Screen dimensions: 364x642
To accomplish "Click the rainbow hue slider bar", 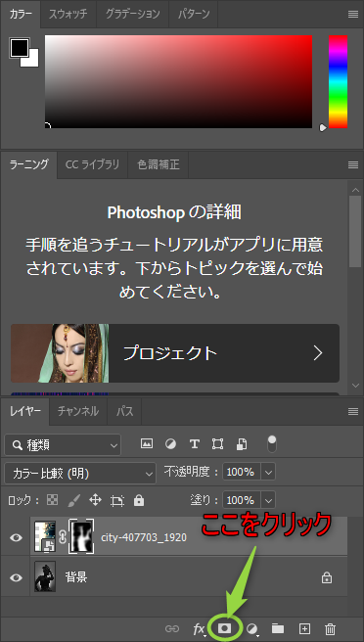I will [338, 81].
